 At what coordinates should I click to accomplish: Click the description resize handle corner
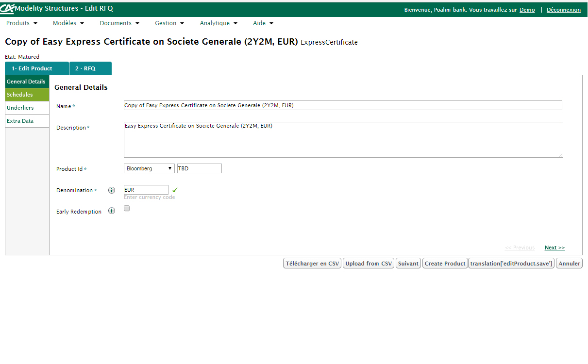click(x=560, y=154)
